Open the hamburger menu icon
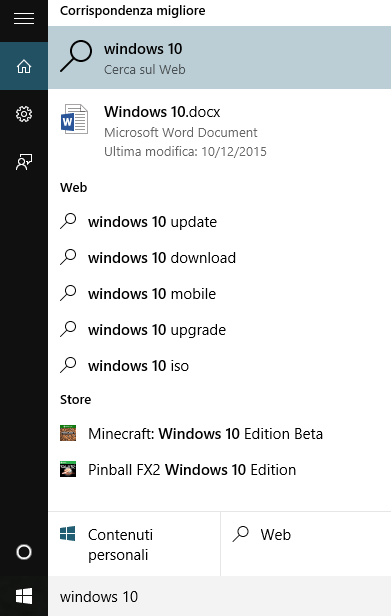The image size is (391, 616). click(x=24, y=18)
